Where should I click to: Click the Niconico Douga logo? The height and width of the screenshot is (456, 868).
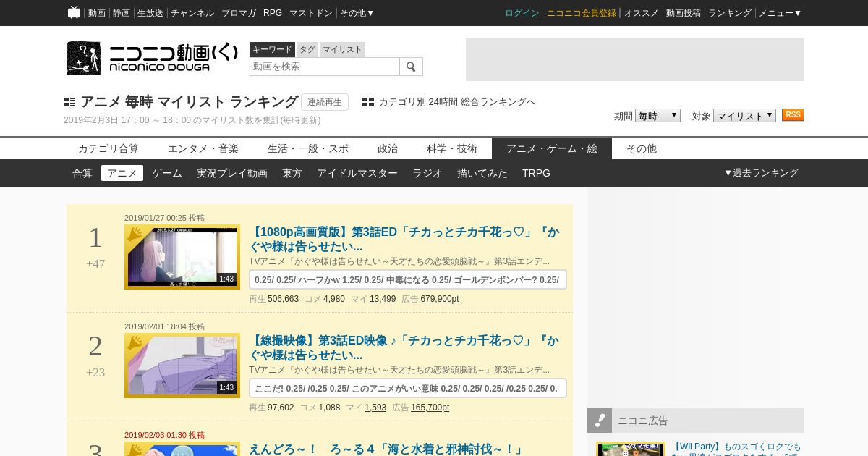coord(152,58)
